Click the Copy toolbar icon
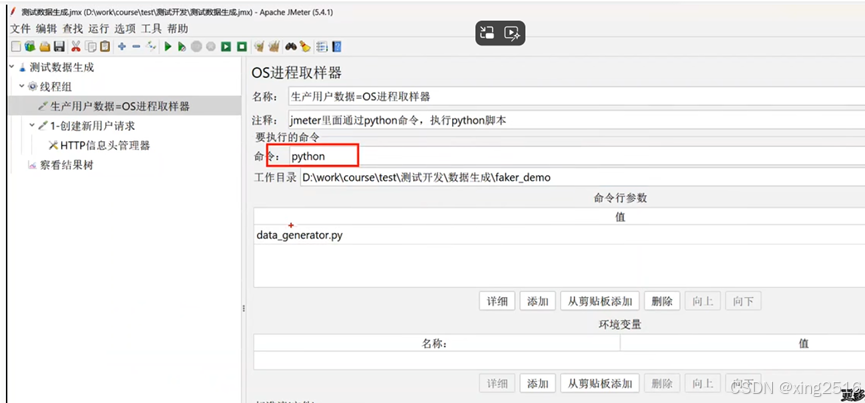 [90, 47]
